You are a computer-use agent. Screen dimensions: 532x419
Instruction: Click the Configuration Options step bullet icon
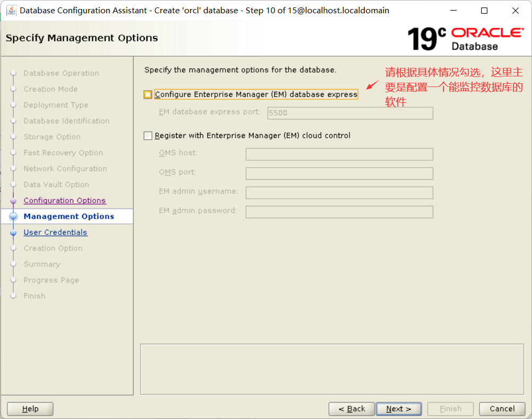point(14,201)
